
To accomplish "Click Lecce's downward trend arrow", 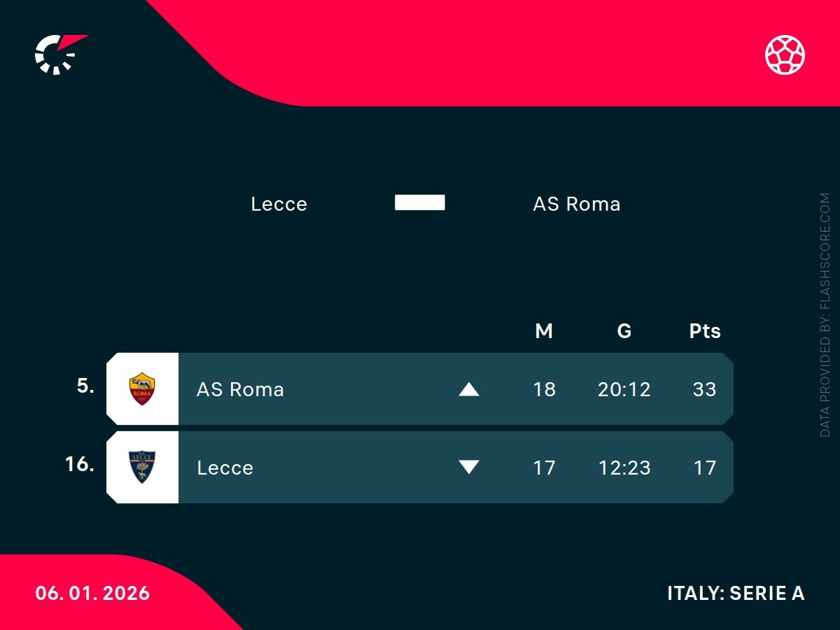I will pos(468,468).
